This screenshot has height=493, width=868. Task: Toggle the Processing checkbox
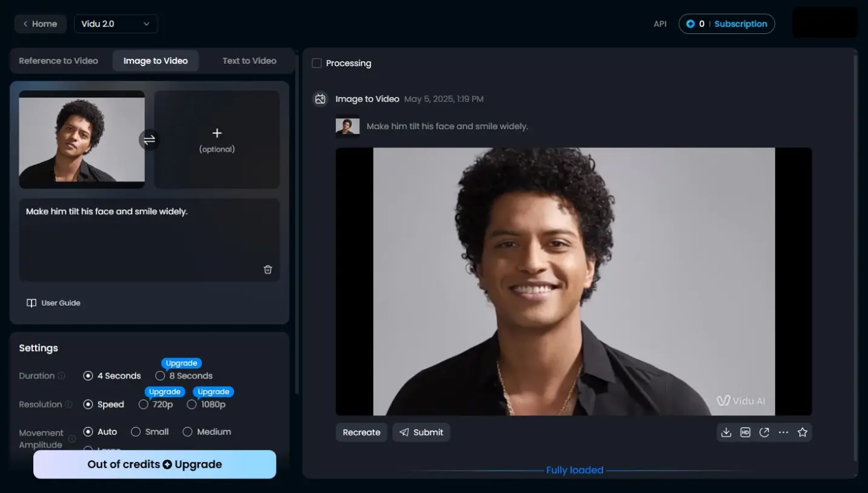(x=316, y=63)
